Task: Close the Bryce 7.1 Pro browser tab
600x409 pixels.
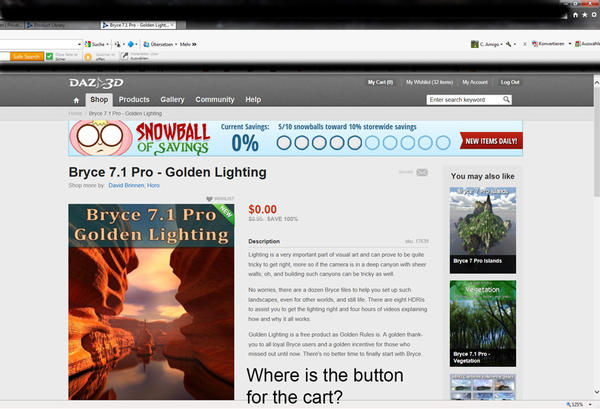Action: [172, 25]
